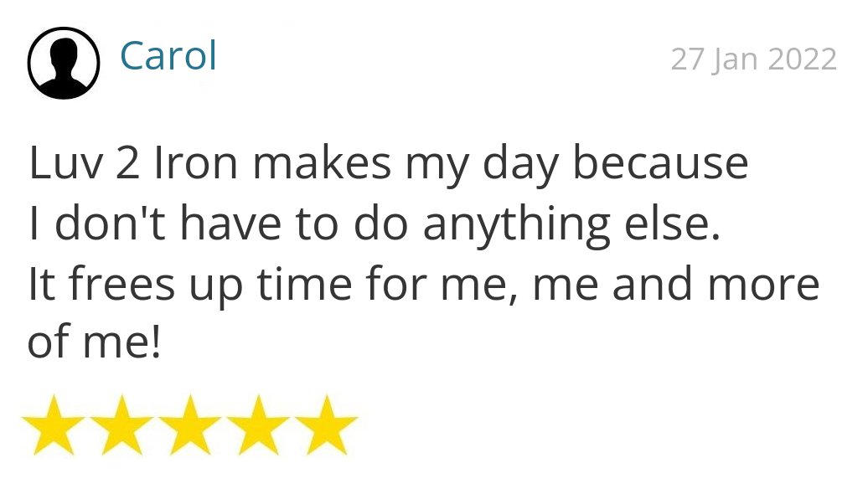Screen dimensions: 868x499
Task: Click the word "because" in the review
Action: click(660, 162)
